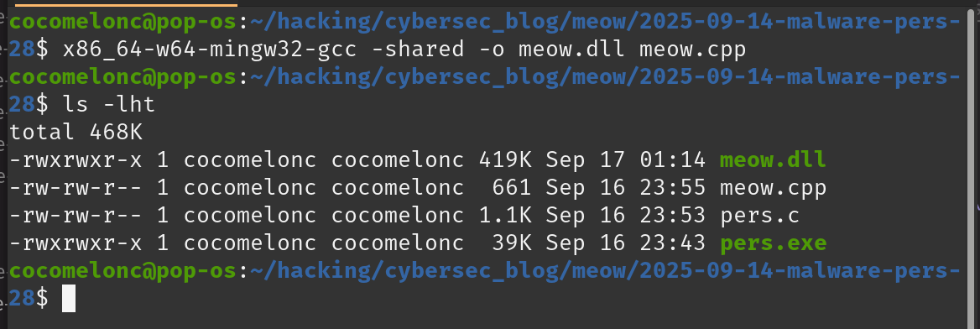
Task: Click the total 468K summary line
Action: (x=76, y=132)
